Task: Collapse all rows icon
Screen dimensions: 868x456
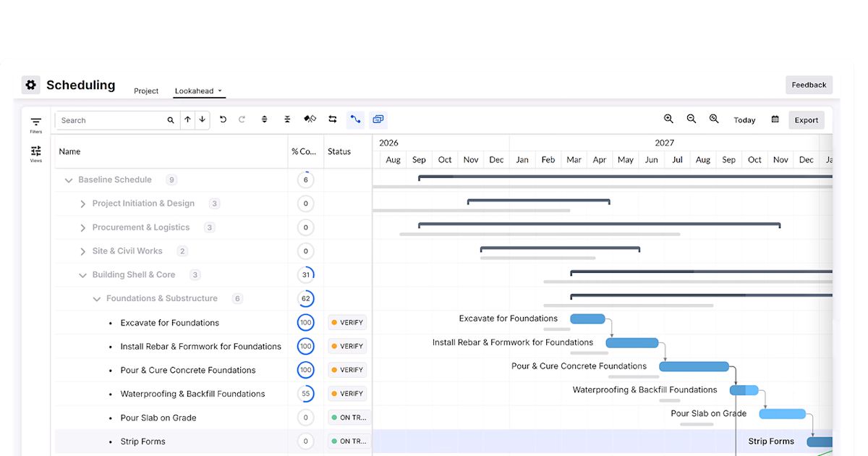Action: pyautogui.click(x=287, y=119)
